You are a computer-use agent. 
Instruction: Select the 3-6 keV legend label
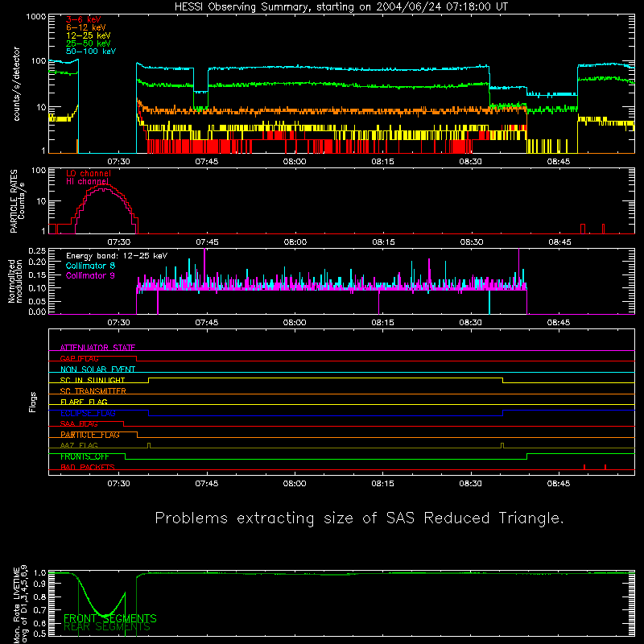click(x=84, y=19)
